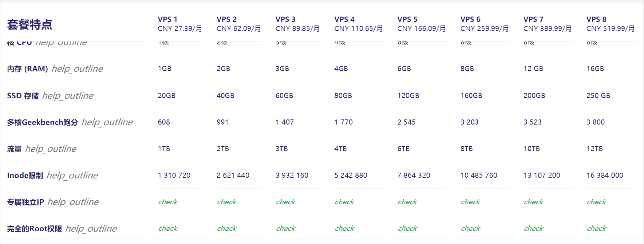The height and width of the screenshot is (244, 644).
Task: Click the VPS 1 check mark for 专属独立IP
Action: (168, 202)
